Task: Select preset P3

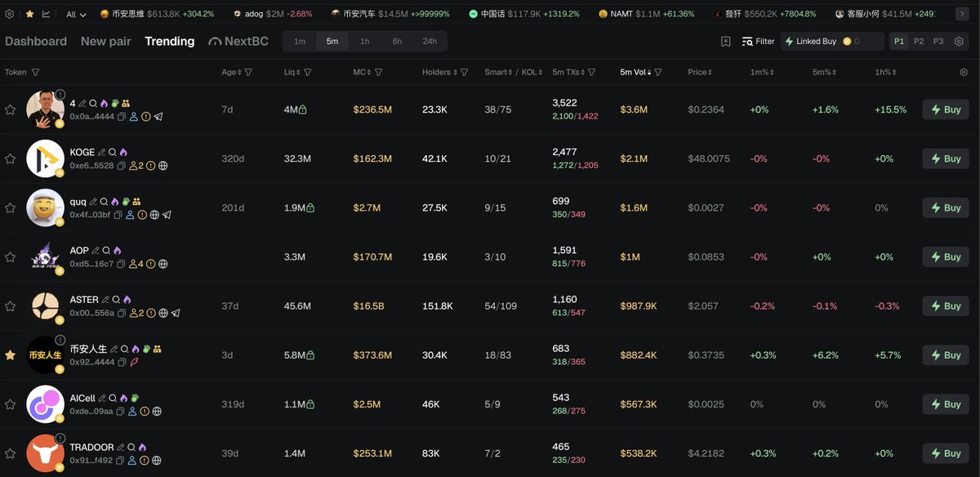Action: [938, 41]
